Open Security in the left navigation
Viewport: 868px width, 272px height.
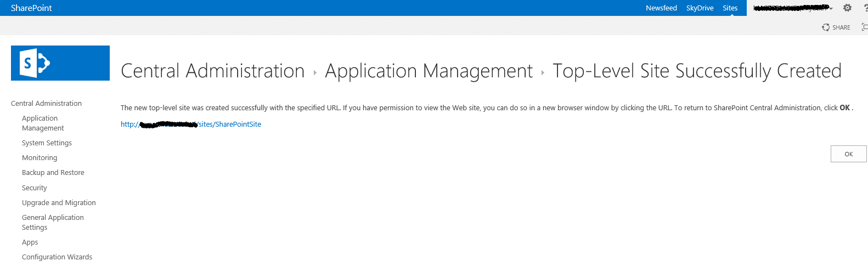tap(35, 188)
